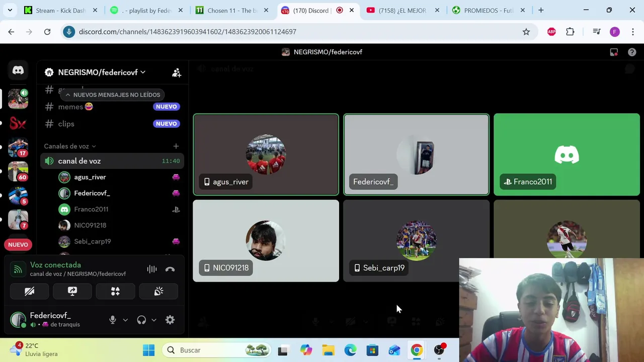Image resolution: width=644 pixels, height=362 pixels.
Task: Switch to the Stream - Kick Dashboard tab
Action: click(61, 10)
